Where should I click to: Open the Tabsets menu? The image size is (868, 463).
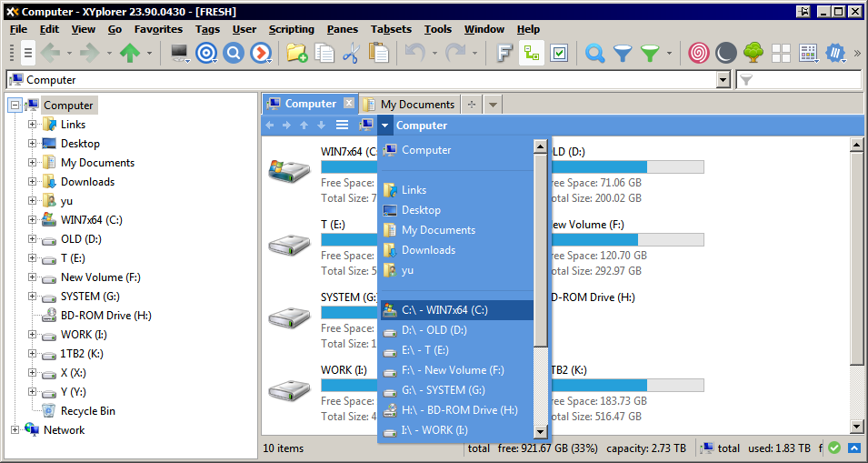tap(391, 29)
